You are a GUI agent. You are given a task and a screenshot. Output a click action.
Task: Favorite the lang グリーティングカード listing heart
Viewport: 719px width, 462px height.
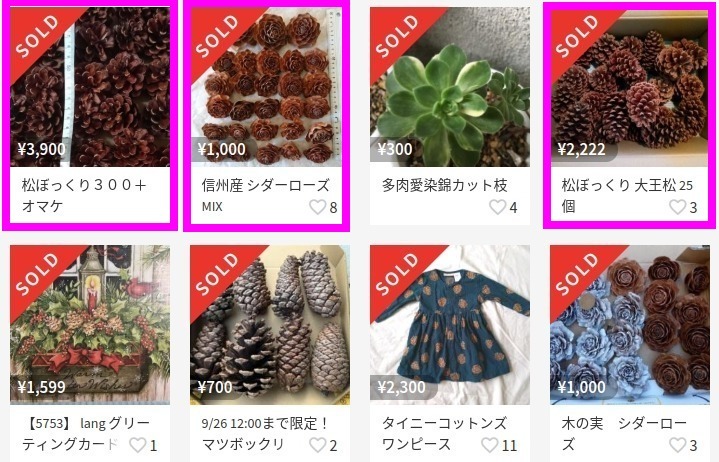coord(138,445)
